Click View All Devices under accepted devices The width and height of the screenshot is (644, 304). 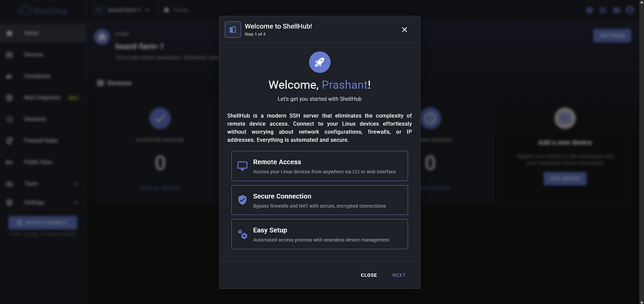pos(160,188)
